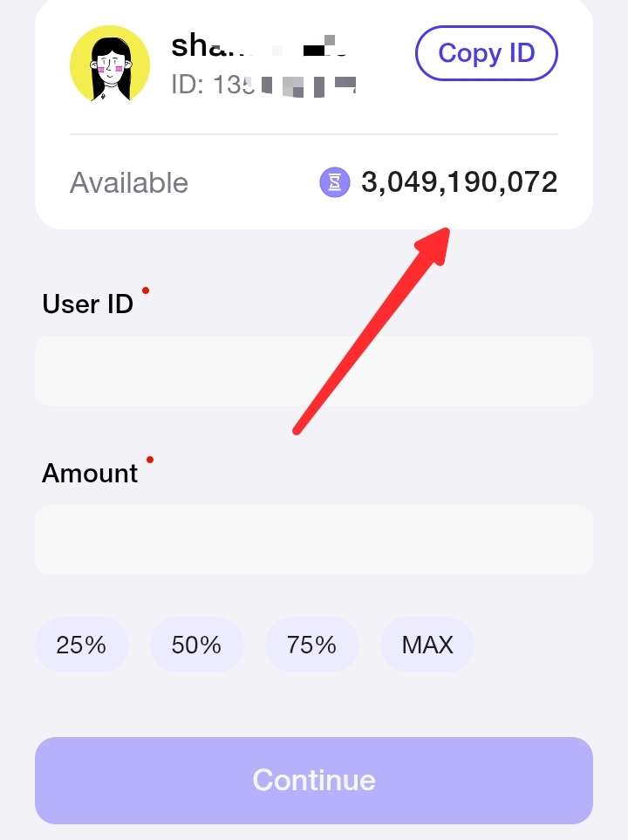This screenshot has width=628, height=840.
Task: Click the blurred account ID number
Action: pyautogui.click(x=263, y=85)
